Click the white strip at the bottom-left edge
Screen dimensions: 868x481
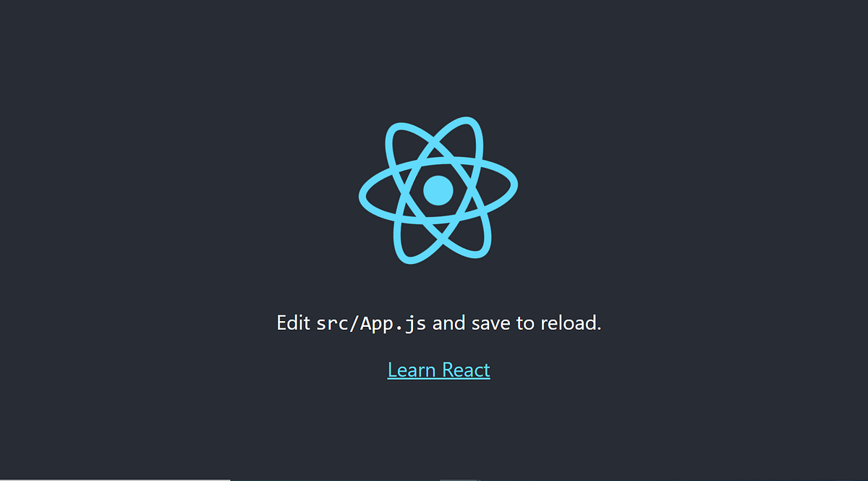pyautogui.click(x=115, y=480)
